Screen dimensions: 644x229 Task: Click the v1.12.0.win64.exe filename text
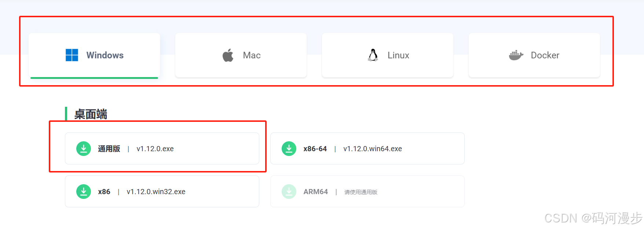373,149
